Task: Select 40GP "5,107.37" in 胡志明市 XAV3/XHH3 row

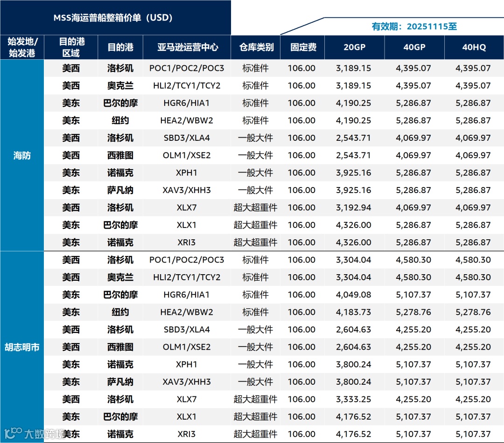Action: click(x=413, y=381)
